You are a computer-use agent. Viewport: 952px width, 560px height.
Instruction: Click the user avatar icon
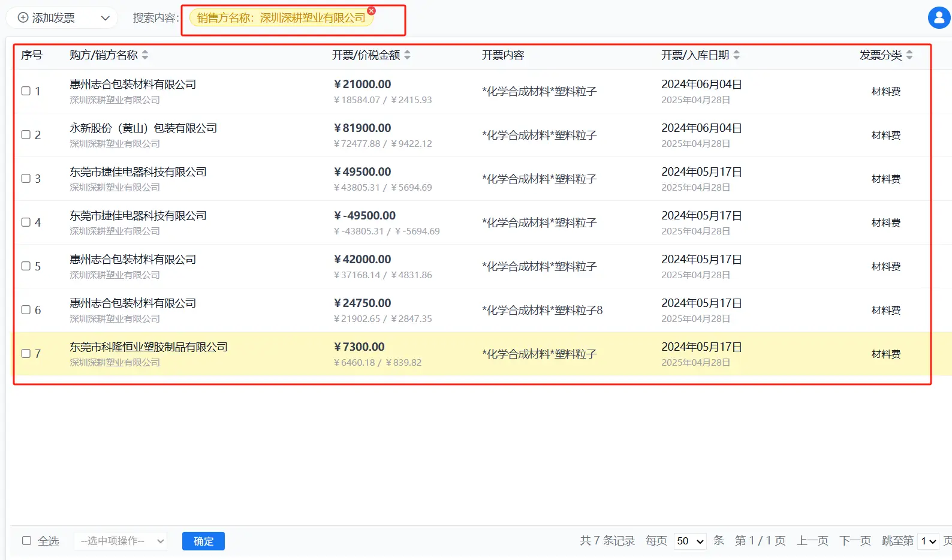click(939, 17)
